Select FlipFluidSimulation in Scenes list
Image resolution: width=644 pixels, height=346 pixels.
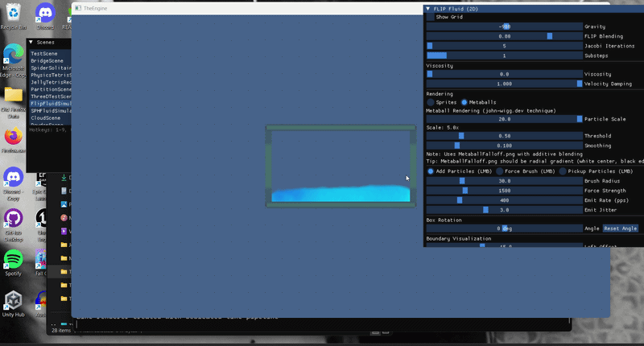point(50,104)
